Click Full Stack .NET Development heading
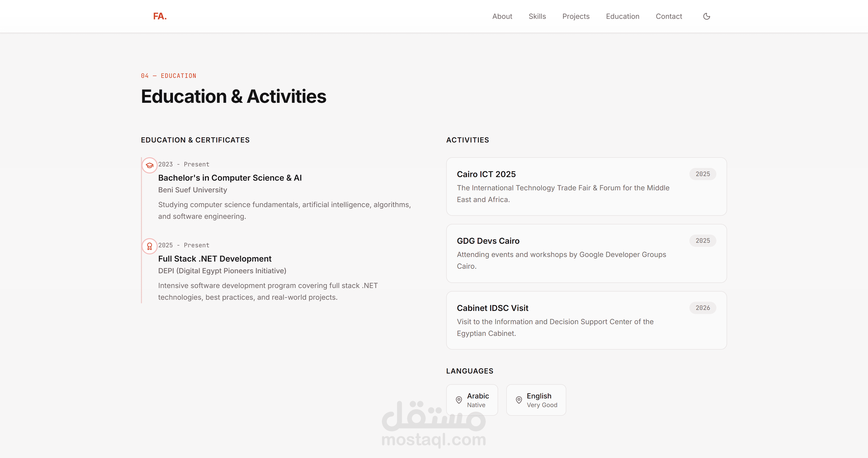This screenshot has height=458, width=868. (x=215, y=259)
